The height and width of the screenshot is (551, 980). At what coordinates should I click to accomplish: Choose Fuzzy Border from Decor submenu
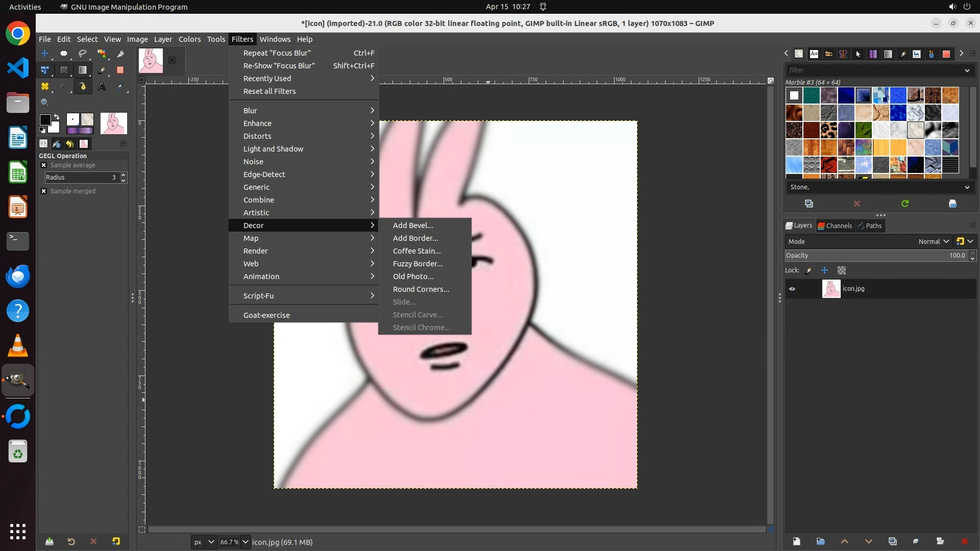[418, 264]
